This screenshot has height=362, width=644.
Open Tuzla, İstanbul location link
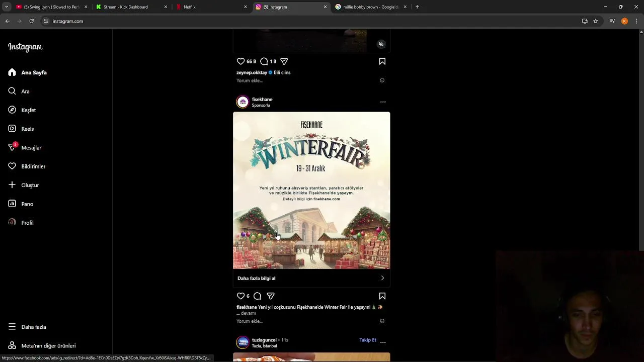coord(264,346)
